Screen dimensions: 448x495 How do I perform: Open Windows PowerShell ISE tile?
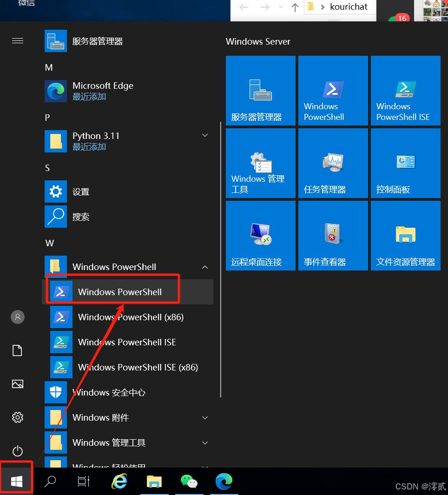[405, 91]
